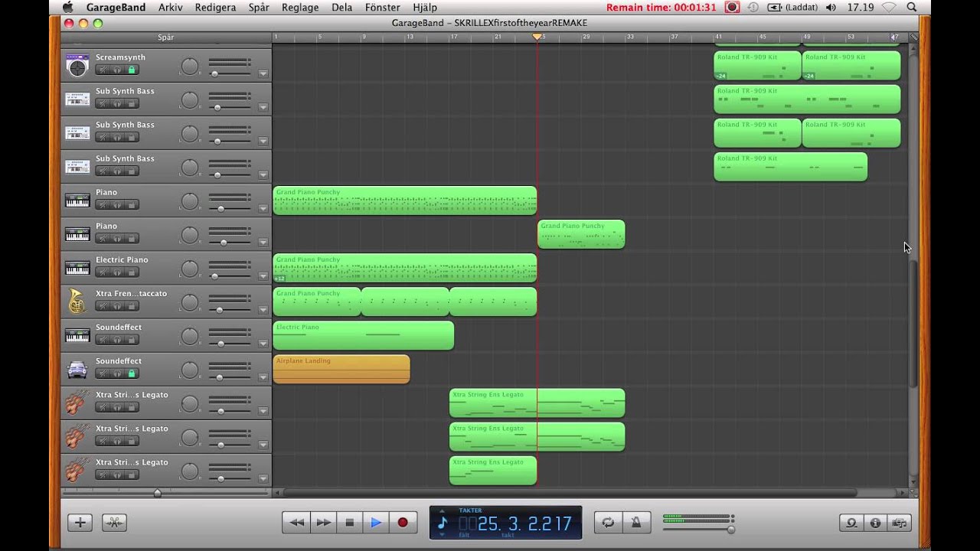Click the note icon in the LCD display
Screen dimensions: 980x551
tap(443, 523)
